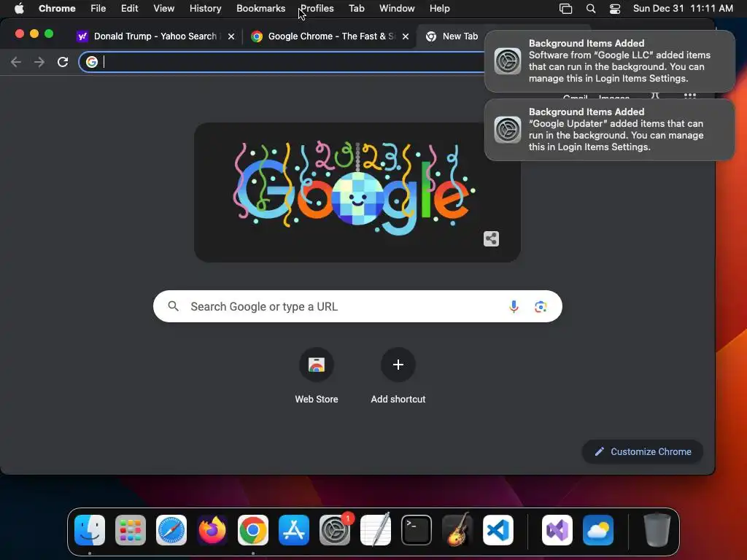
Task: Open the Edit menu
Action: [130, 9]
